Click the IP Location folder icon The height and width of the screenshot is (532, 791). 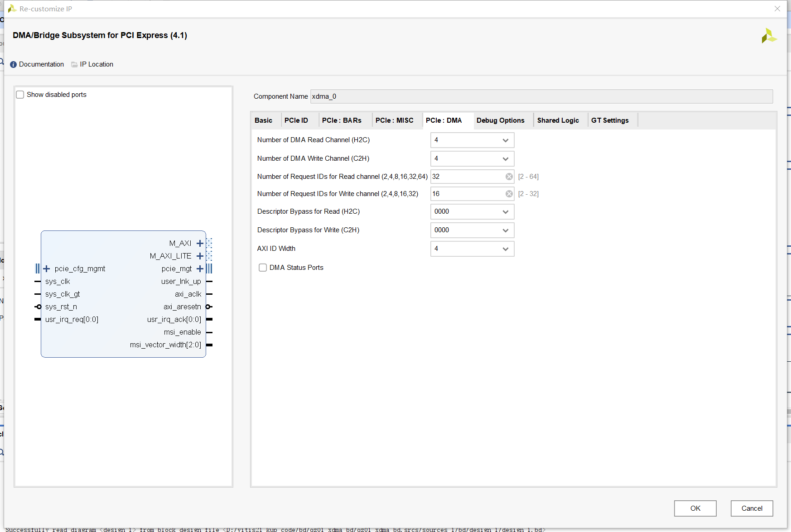pyautogui.click(x=74, y=64)
